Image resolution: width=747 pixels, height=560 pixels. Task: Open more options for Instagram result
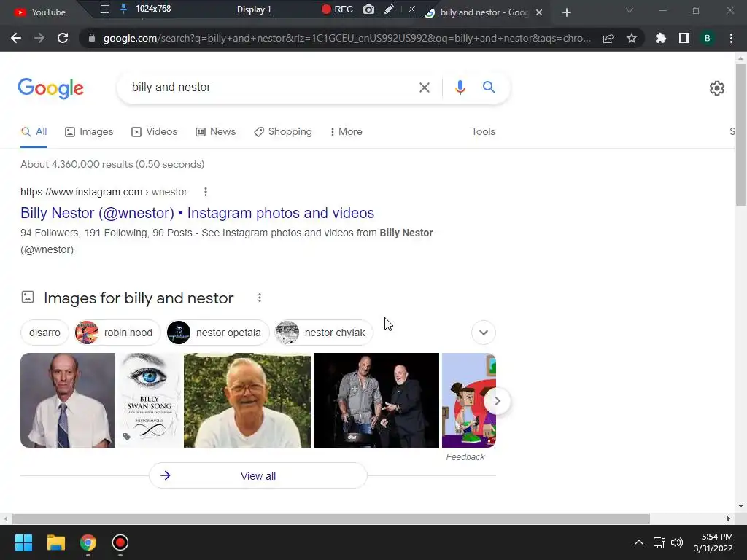(205, 192)
